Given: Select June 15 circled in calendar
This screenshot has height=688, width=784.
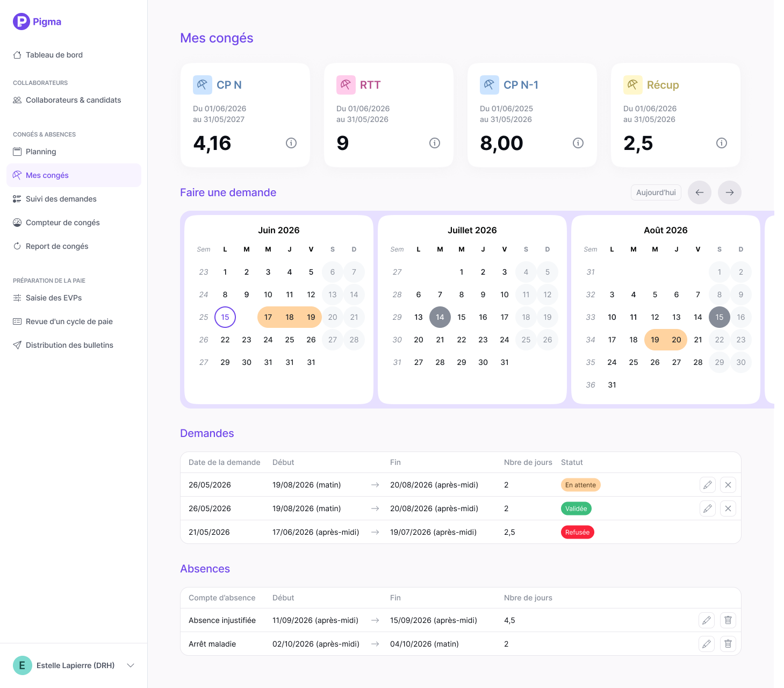Looking at the screenshot, I should click(x=225, y=317).
